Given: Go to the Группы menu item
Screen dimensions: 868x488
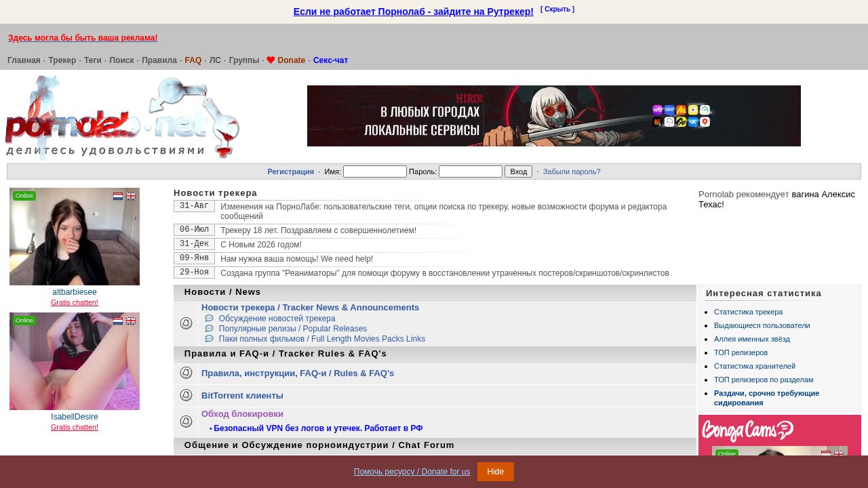Looking at the screenshot, I should click(244, 60).
